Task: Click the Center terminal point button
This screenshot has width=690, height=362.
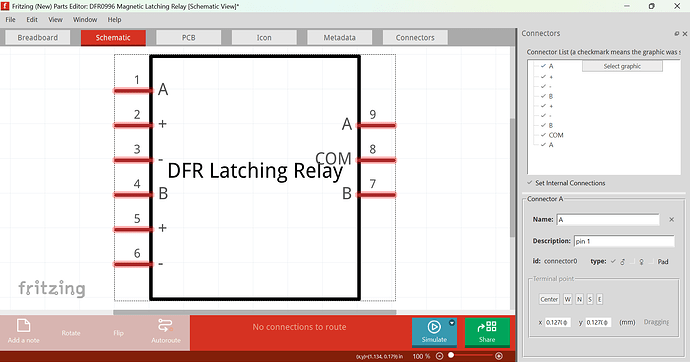Action: pyautogui.click(x=549, y=299)
